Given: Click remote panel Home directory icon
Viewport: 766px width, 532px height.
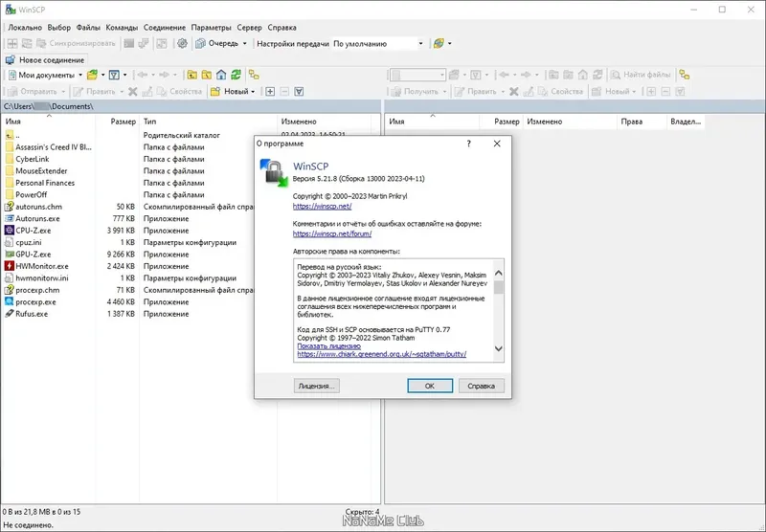Looking at the screenshot, I should [x=583, y=75].
